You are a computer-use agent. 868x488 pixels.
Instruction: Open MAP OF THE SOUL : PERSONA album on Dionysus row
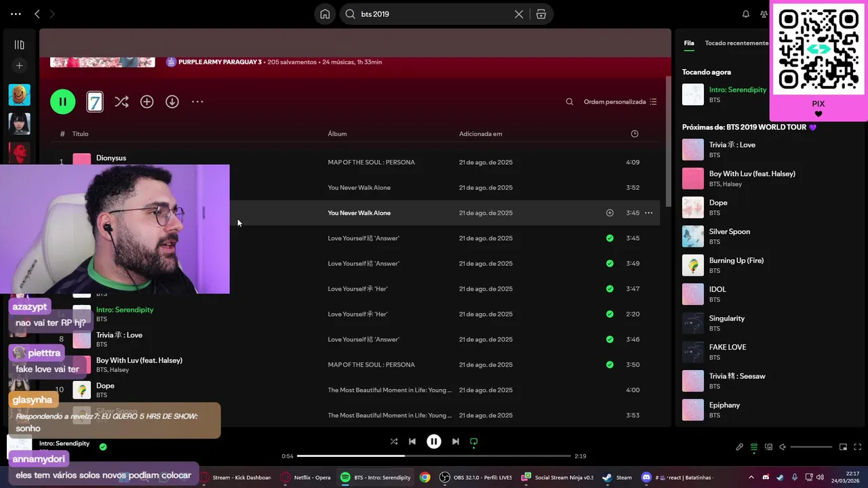371,162
